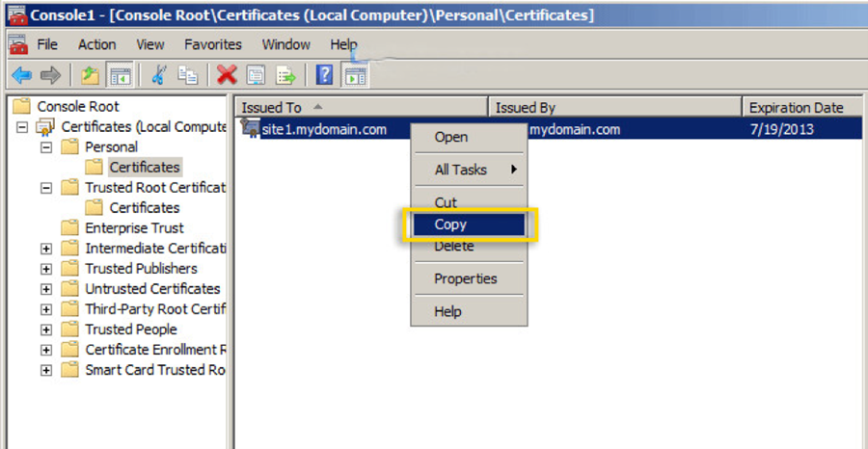
Task: Click the Cut scissors toolbar icon
Action: click(159, 75)
